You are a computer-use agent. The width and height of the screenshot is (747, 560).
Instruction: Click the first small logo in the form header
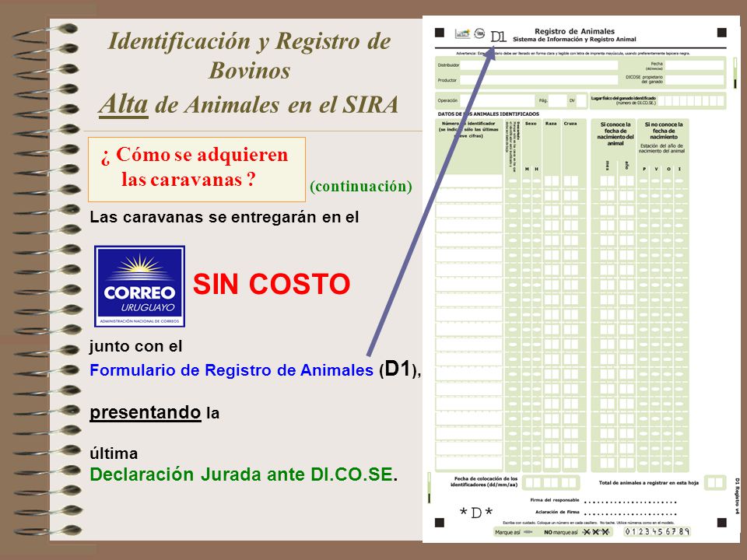coord(462,33)
